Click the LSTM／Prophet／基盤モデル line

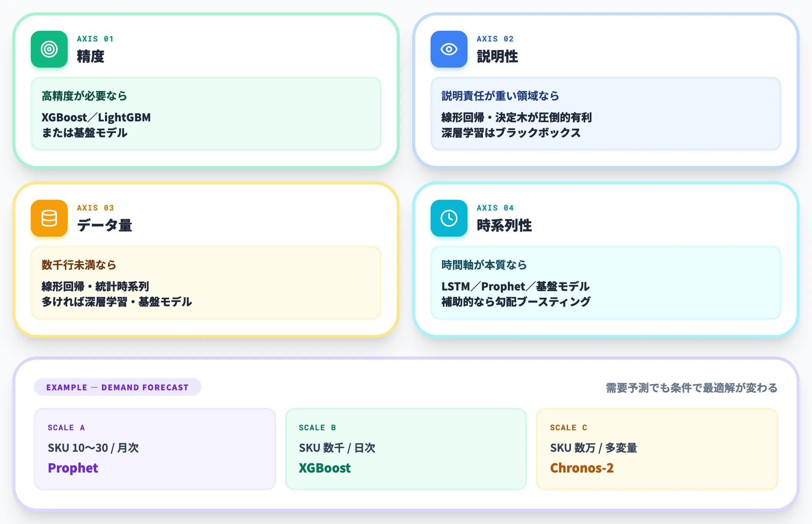[516, 286]
